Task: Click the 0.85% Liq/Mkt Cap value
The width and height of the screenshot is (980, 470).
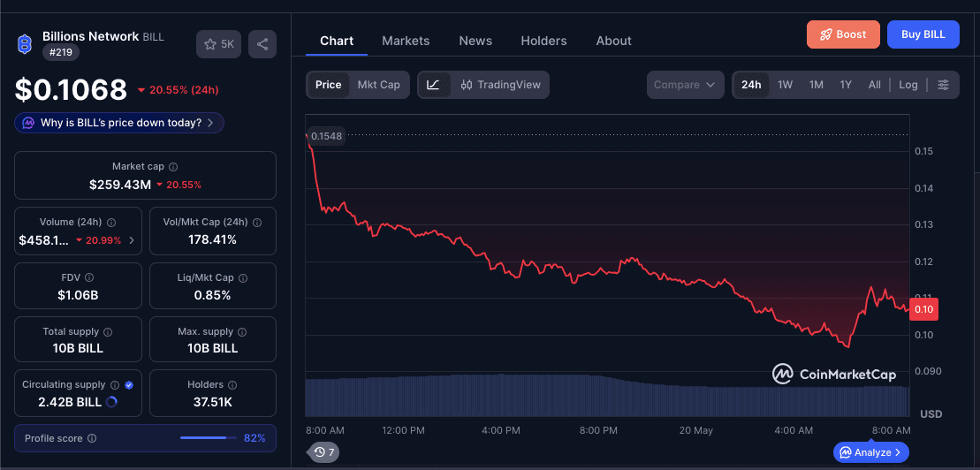Action: 212,295
